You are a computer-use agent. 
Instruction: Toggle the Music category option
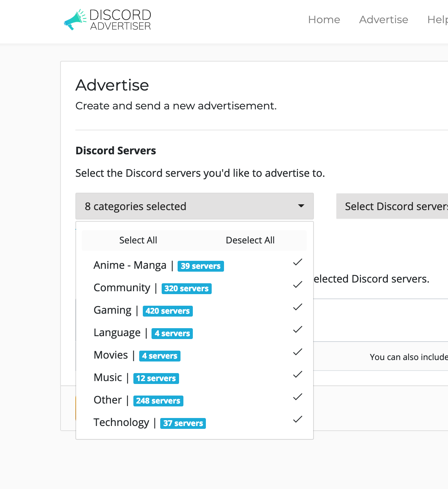[195, 377]
